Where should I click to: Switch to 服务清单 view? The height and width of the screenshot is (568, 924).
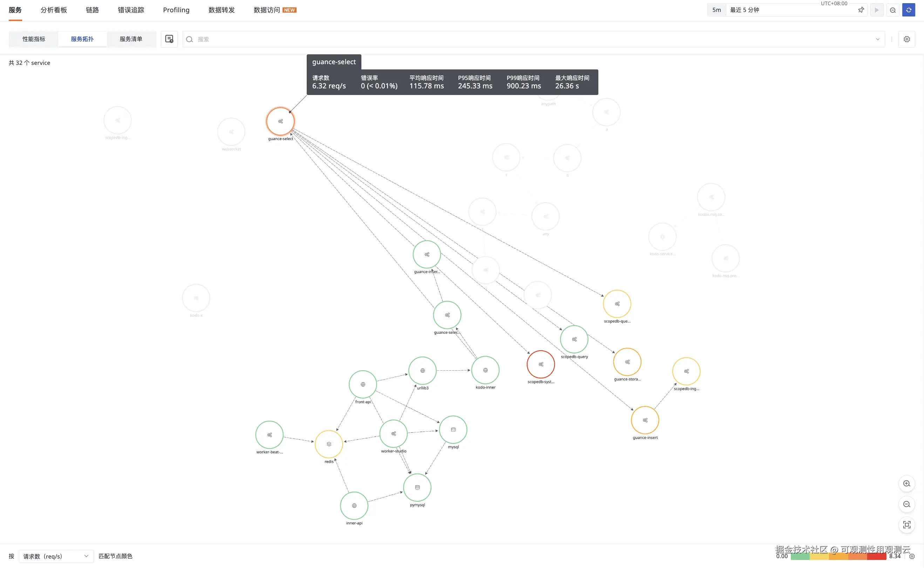(x=131, y=39)
